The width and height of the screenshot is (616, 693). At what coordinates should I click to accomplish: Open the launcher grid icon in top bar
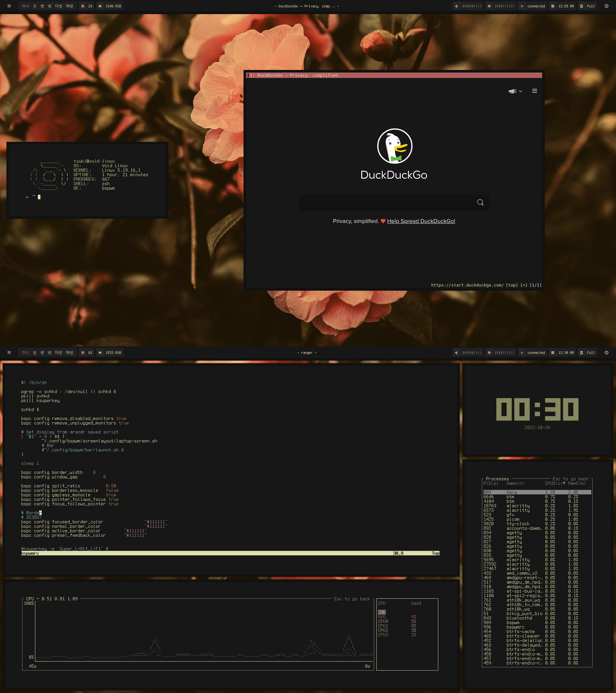(x=9, y=6)
